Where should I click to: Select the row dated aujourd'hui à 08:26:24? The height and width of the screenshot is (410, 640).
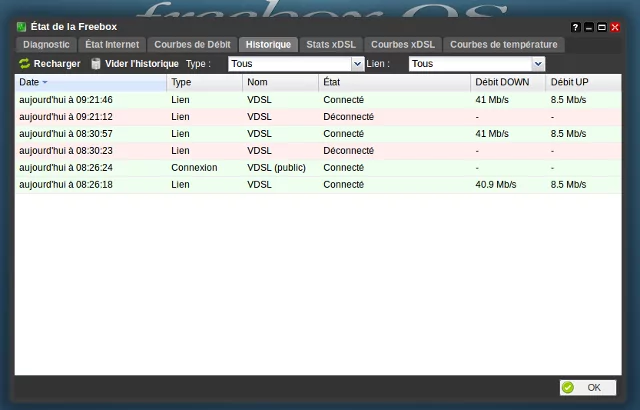click(318, 168)
